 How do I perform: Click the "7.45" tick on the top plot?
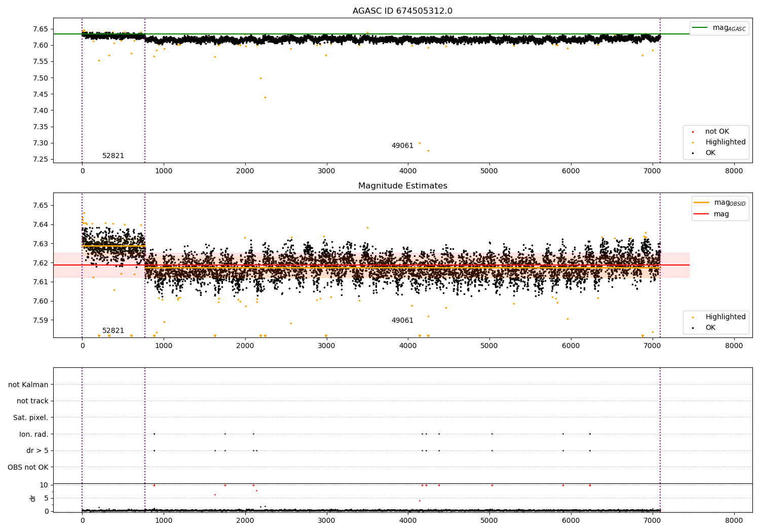pos(40,94)
